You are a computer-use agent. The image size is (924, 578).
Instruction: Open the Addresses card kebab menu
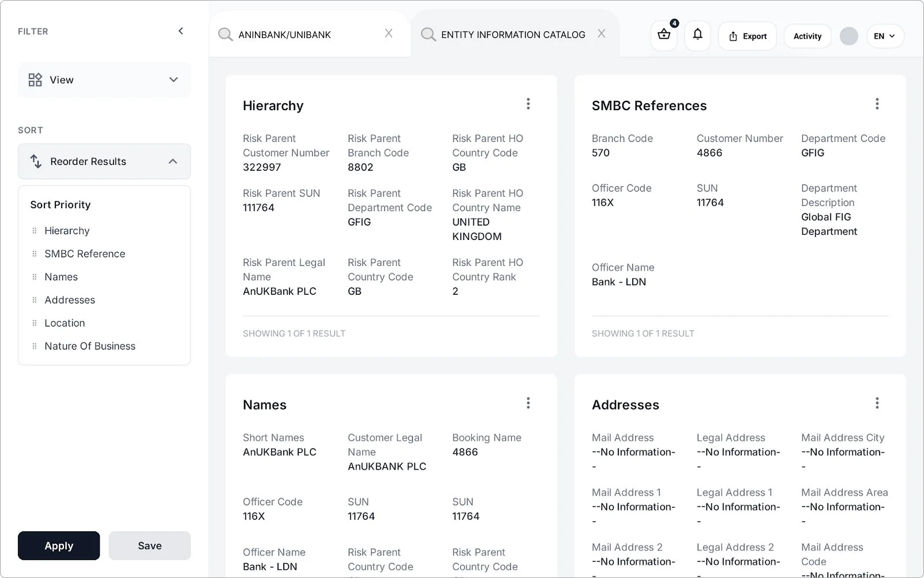877,403
